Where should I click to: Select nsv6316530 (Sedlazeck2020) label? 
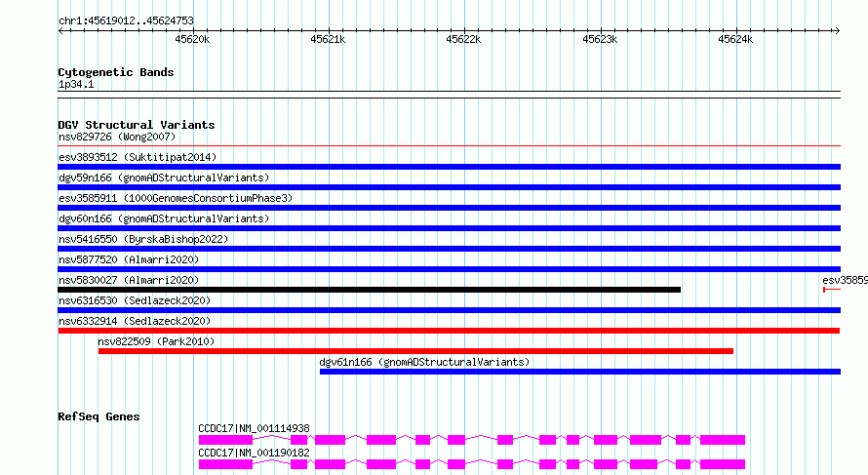tap(135, 300)
